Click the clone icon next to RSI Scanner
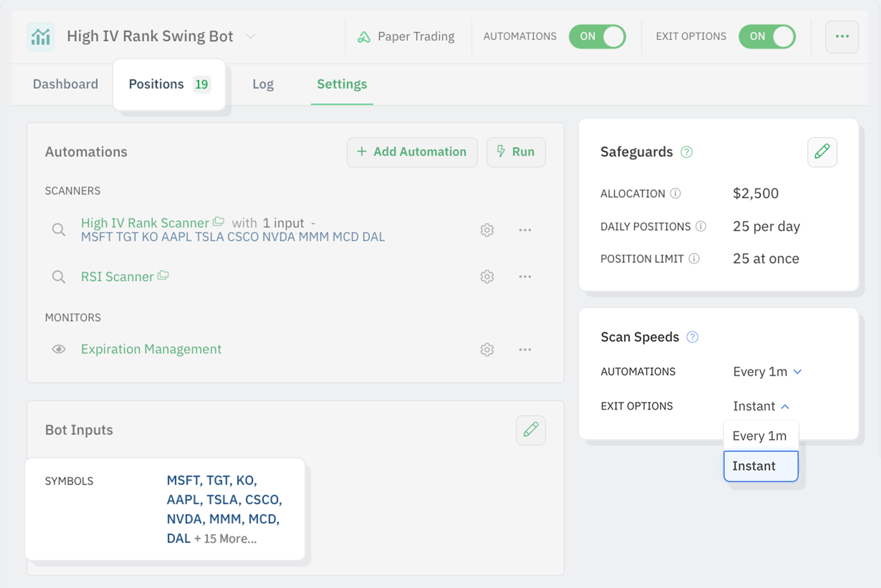The height and width of the screenshot is (588, 881). 162,275
